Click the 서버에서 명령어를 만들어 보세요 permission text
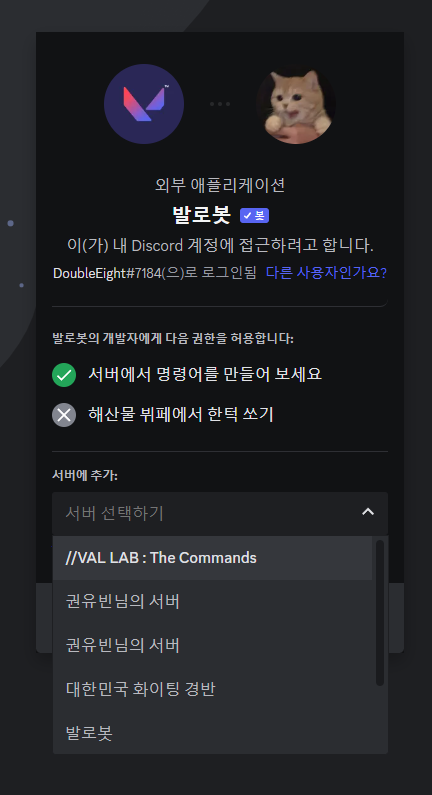The height and width of the screenshot is (795, 432). click(205, 375)
